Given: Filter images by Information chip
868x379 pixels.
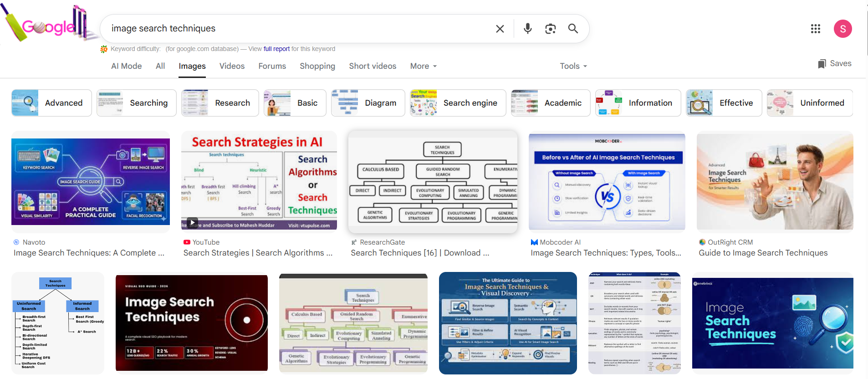Looking at the screenshot, I should pos(638,103).
